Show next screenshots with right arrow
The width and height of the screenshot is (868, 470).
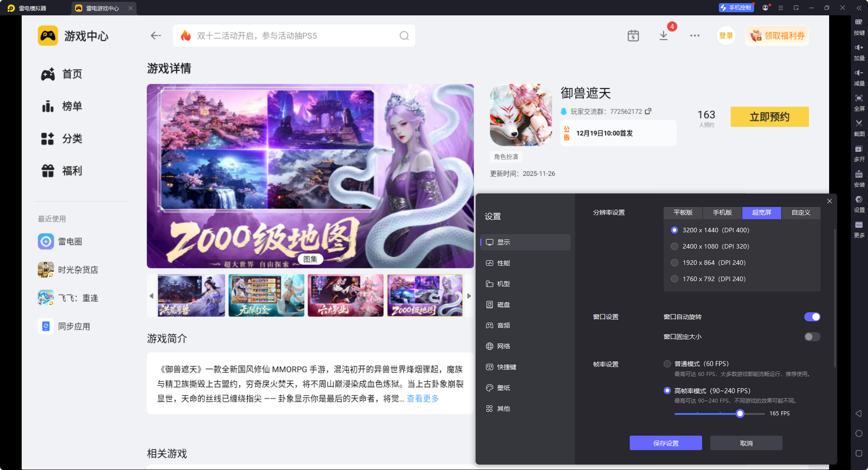pos(469,296)
